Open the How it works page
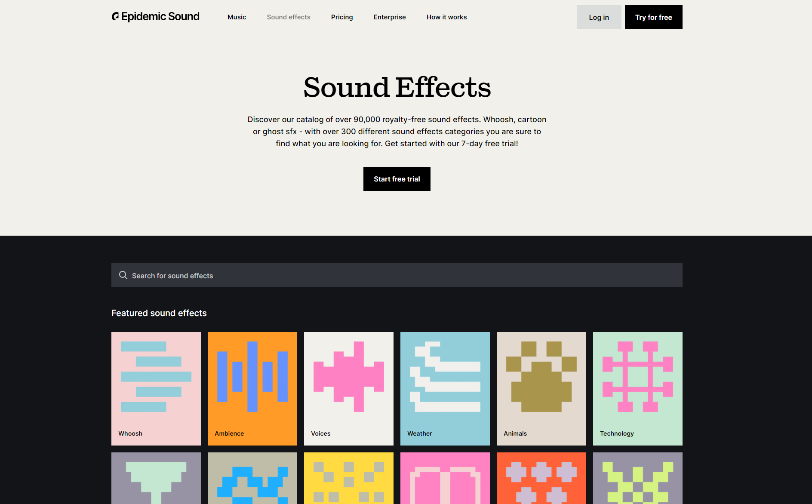This screenshot has height=504, width=812. (x=446, y=17)
